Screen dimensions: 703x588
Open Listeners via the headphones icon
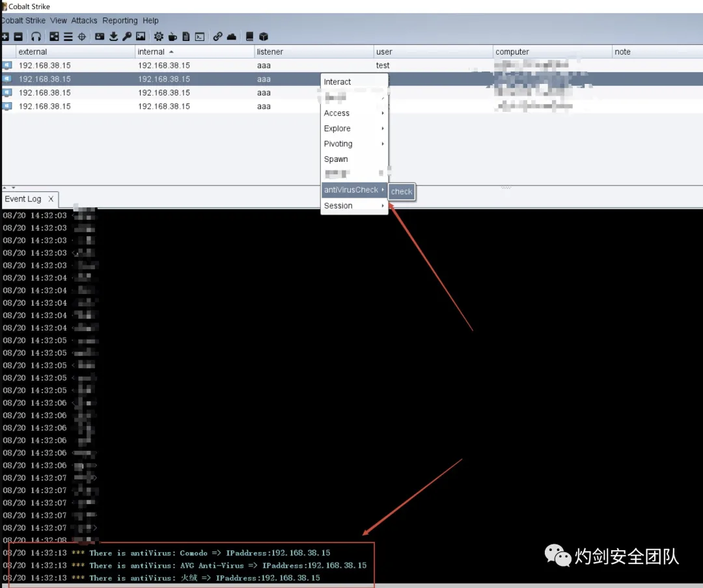point(36,36)
